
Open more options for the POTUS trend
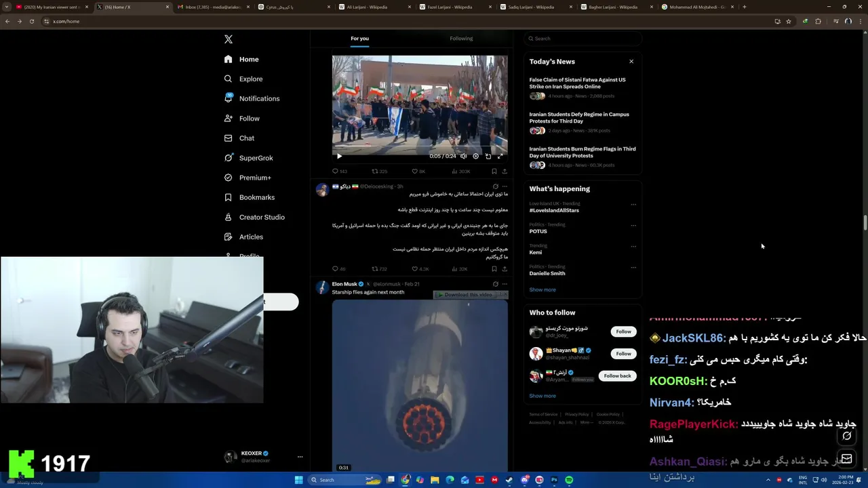633,226
